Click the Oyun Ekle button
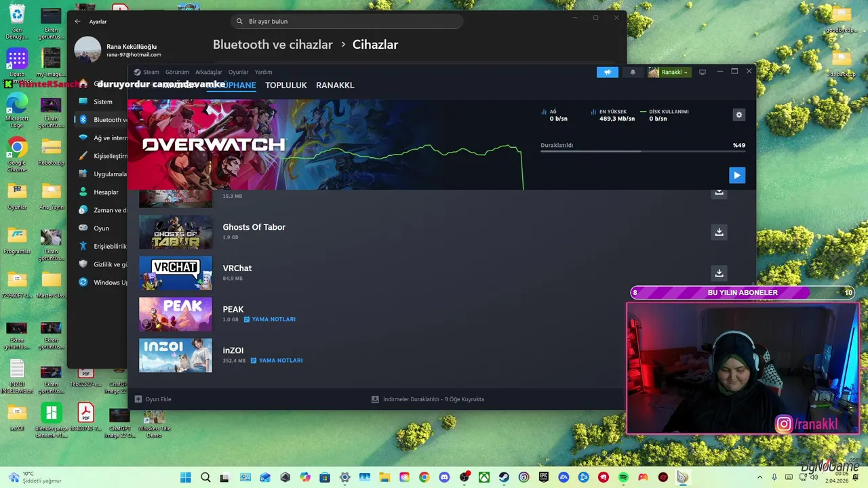 (x=153, y=399)
